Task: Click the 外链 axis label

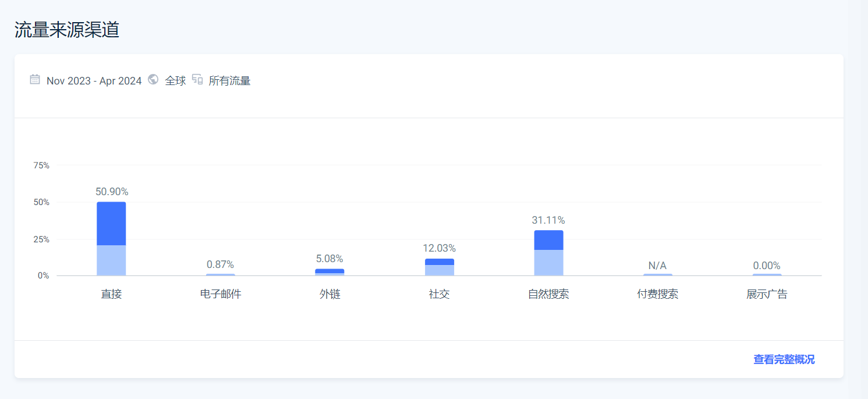Action: coord(330,294)
